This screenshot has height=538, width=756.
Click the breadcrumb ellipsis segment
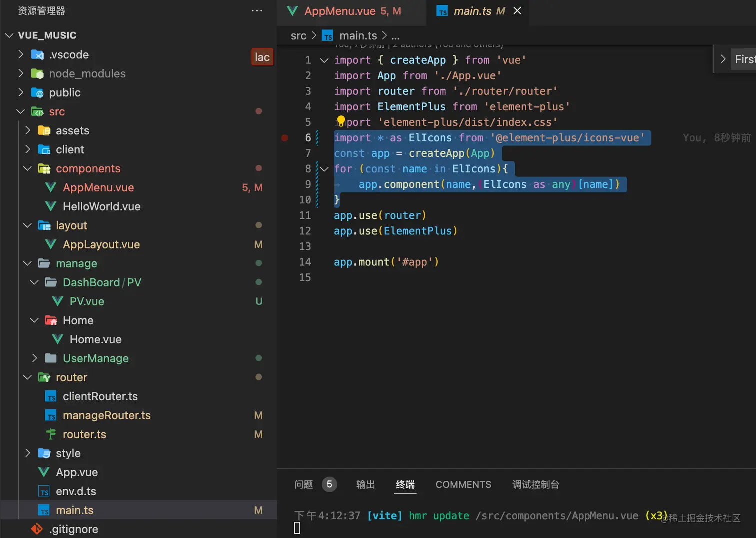coord(395,36)
